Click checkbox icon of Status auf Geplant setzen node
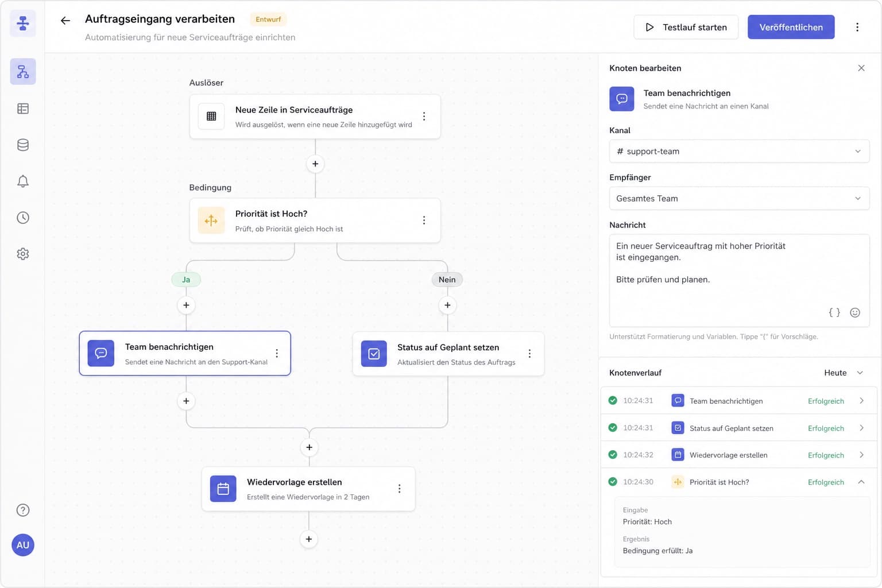Image resolution: width=882 pixels, height=588 pixels. click(374, 354)
